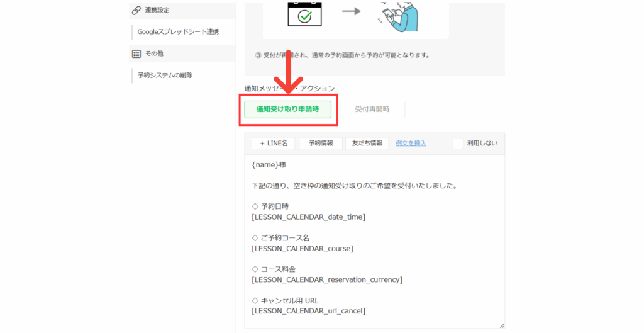The height and width of the screenshot is (333, 644).
Task: Click the person holding smartphone illustration
Action: pos(399,15)
